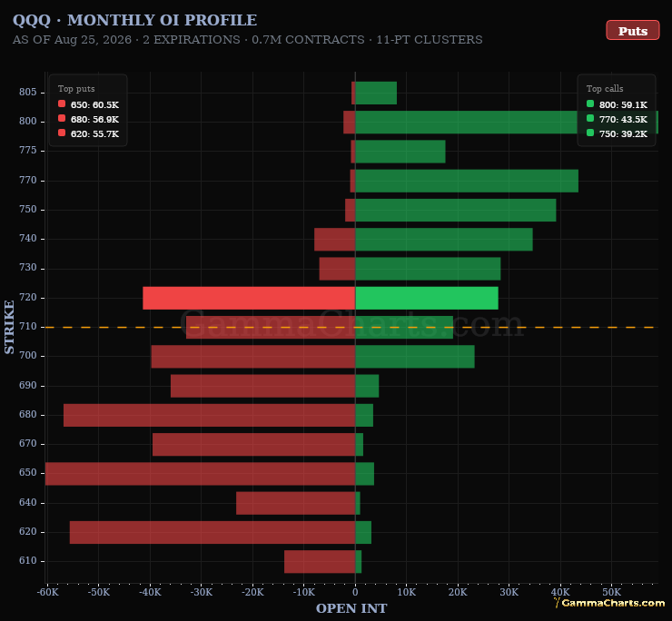Click the '20K' x-axis tick label

458,592
